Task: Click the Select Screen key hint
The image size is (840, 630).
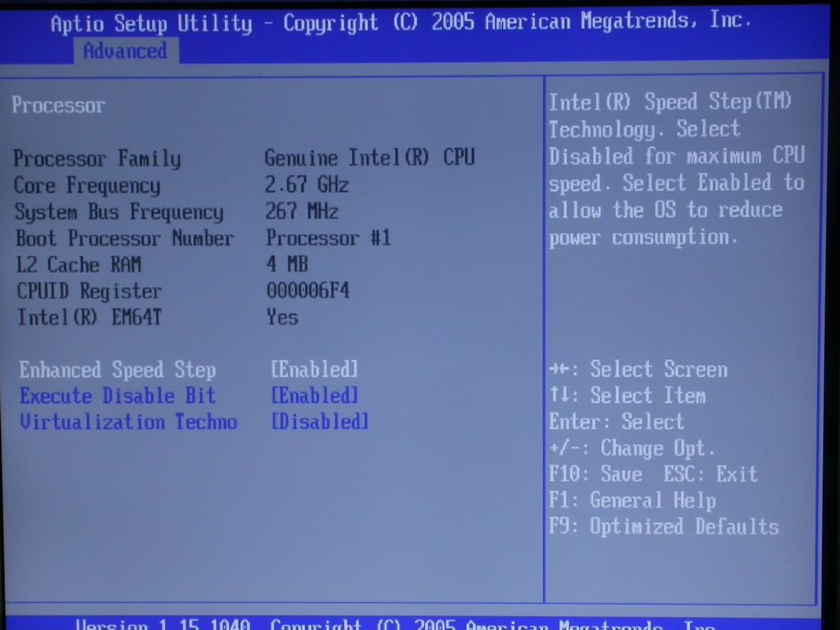Action: tap(638, 369)
